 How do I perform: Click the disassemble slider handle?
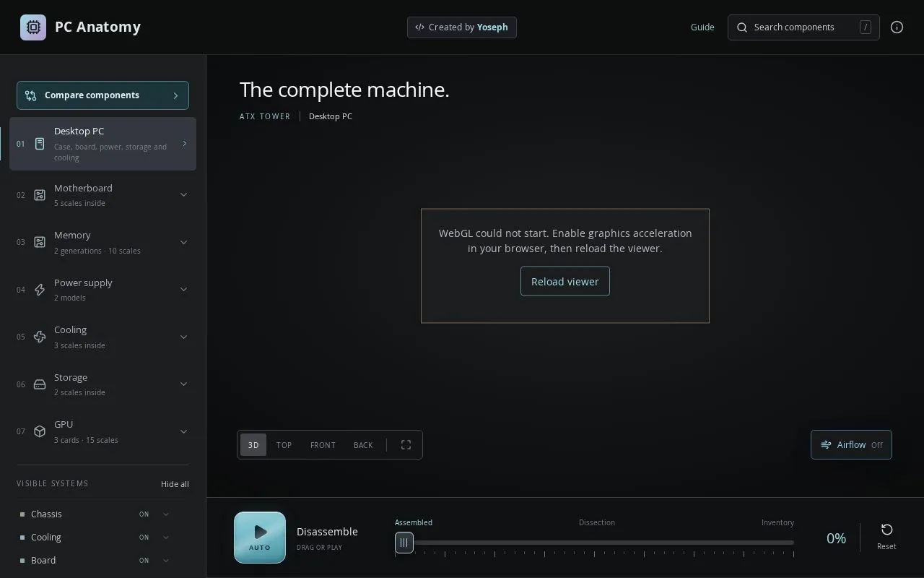pyautogui.click(x=404, y=543)
